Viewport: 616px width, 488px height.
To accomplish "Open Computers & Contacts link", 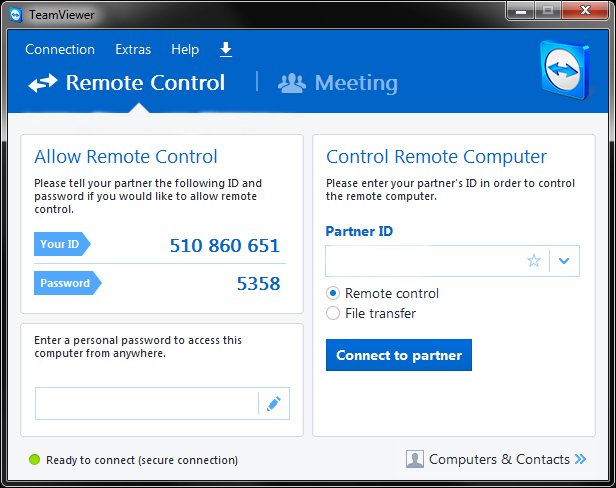I will click(x=499, y=459).
